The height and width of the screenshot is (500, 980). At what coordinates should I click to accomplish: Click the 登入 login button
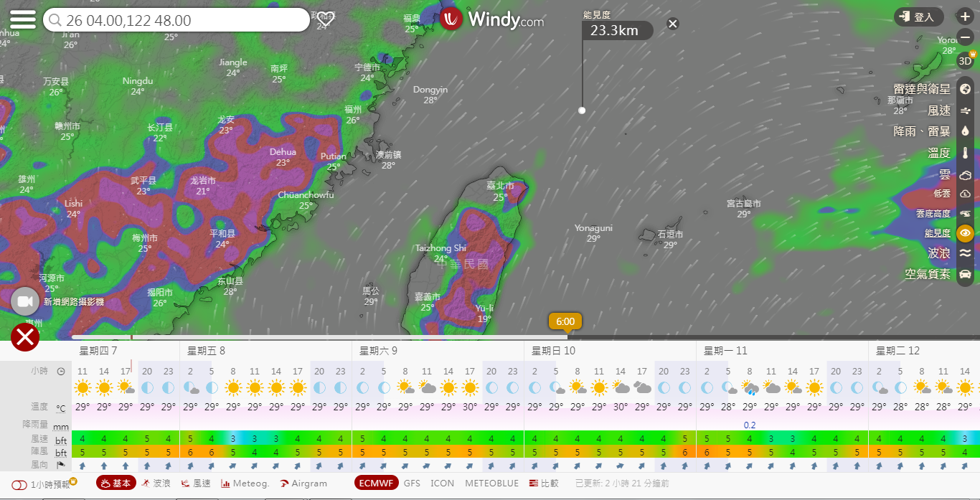(919, 17)
